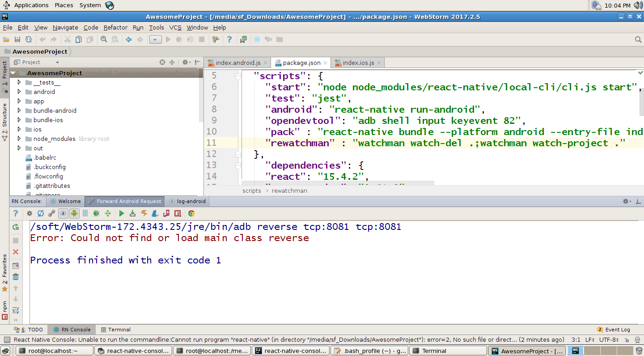Run the green play icon in RN Console toolbar
This screenshot has width=644, height=356.
(122, 213)
